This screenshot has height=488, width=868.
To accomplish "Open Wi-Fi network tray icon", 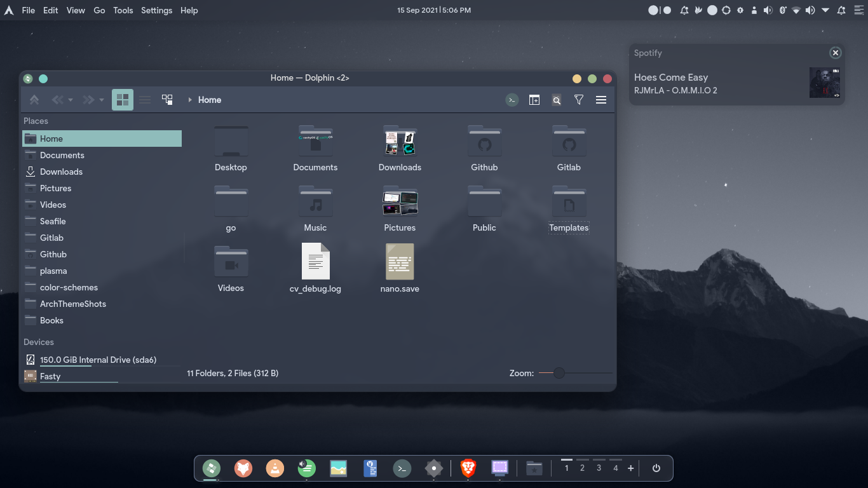I will pyautogui.click(x=796, y=10).
